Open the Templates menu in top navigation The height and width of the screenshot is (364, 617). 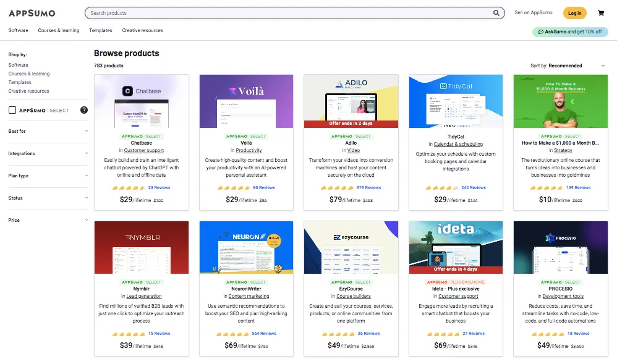[101, 30]
